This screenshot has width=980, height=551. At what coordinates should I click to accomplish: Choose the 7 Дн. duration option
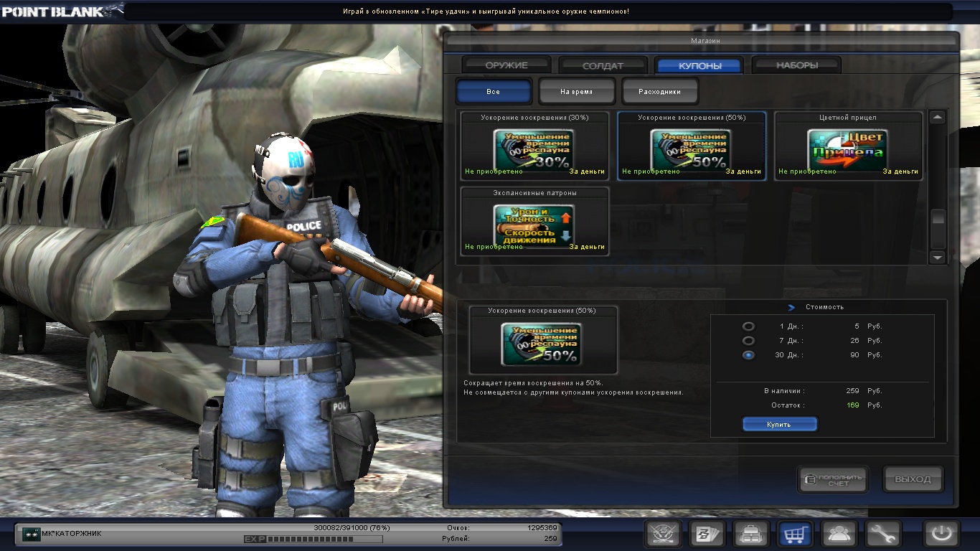(x=748, y=341)
